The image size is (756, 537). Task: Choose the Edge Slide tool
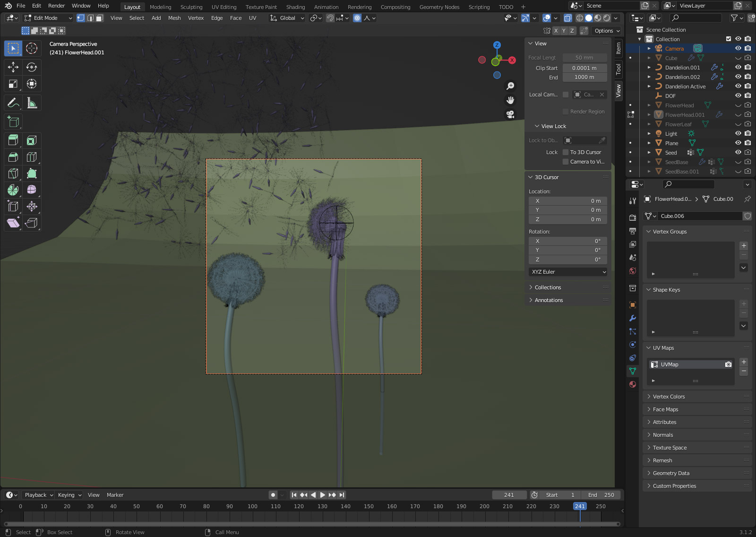(x=13, y=207)
